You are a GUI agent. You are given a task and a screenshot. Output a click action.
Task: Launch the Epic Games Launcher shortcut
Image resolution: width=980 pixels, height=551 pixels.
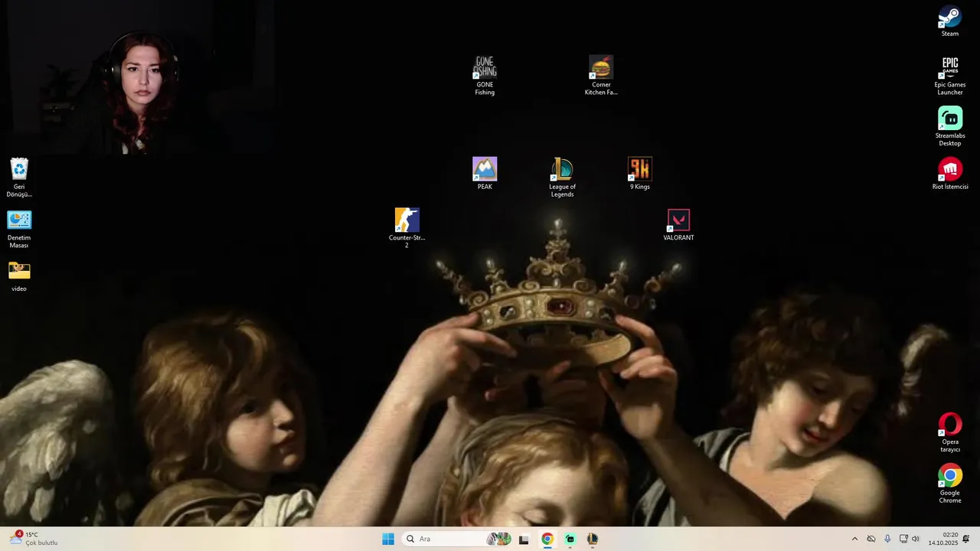pyautogui.click(x=950, y=76)
